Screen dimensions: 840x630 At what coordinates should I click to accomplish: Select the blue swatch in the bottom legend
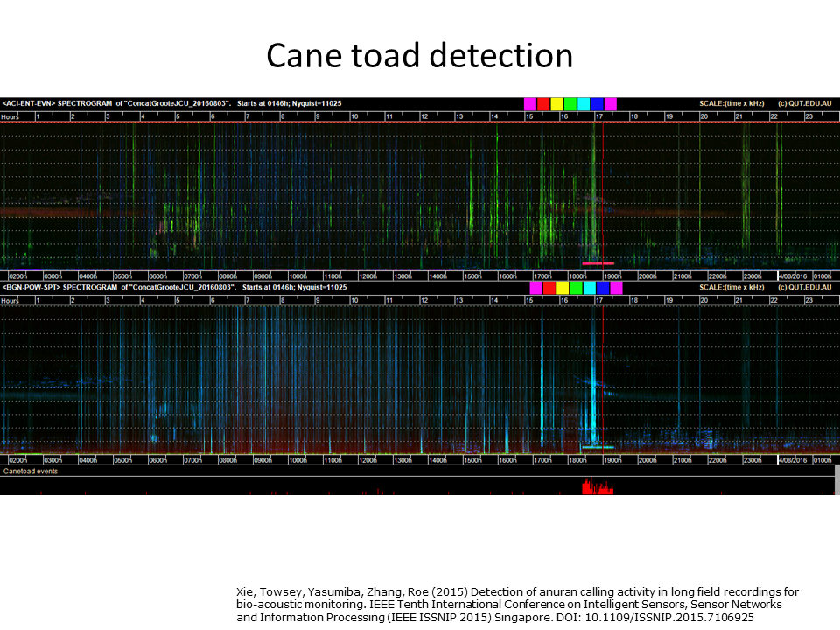pos(603,288)
